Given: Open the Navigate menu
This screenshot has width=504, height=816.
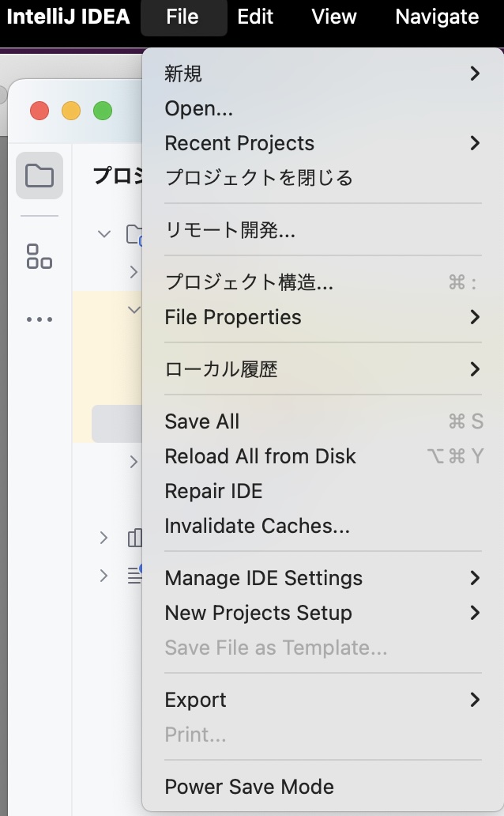Looking at the screenshot, I should click(437, 17).
